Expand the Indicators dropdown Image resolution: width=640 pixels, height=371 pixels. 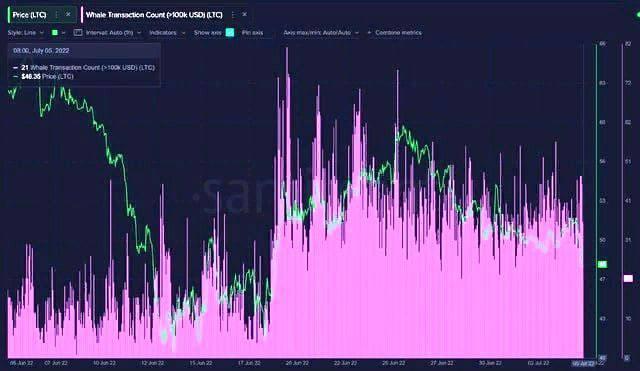click(167, 33)
